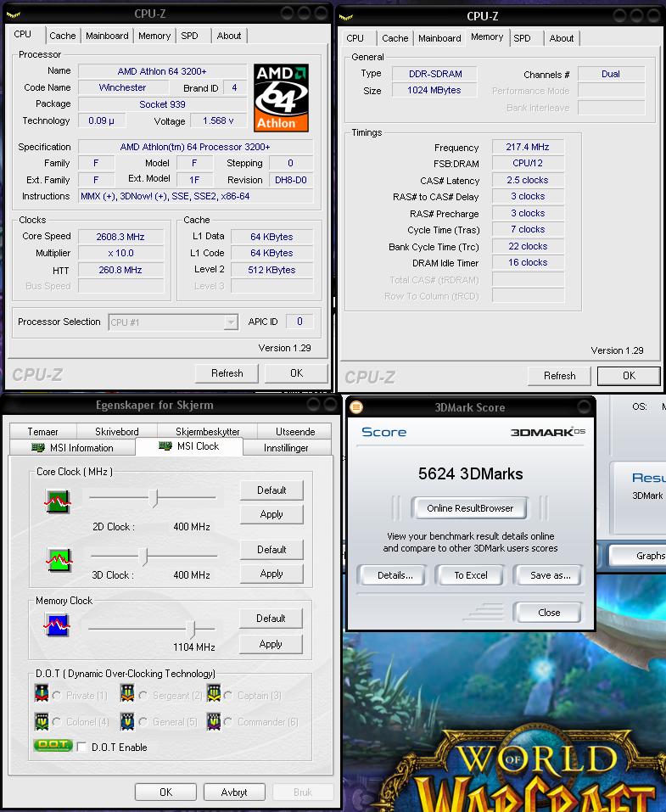Click the green D.O.T logo badge
This screenshot has width=666, height=812.
pyautogui.click(x=53, y=745)
